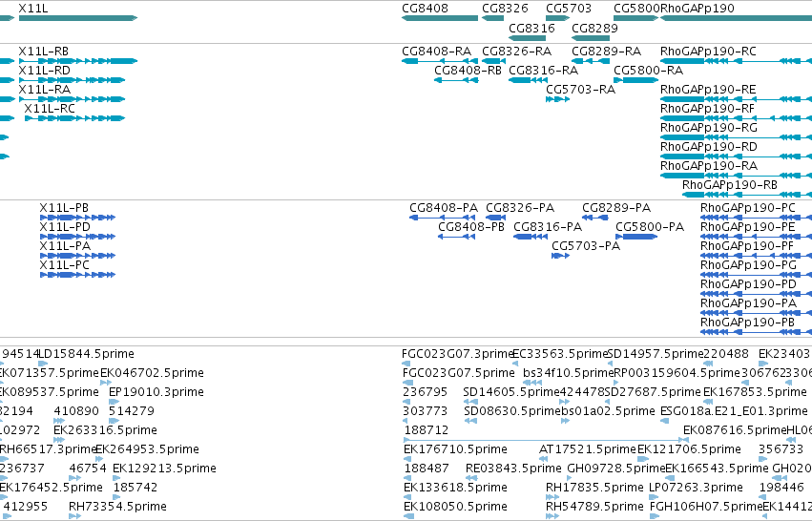The width and height of the screenshot is (812, 521).
Task: Select transcript X11L-RC
Action: tap(75, 118)
